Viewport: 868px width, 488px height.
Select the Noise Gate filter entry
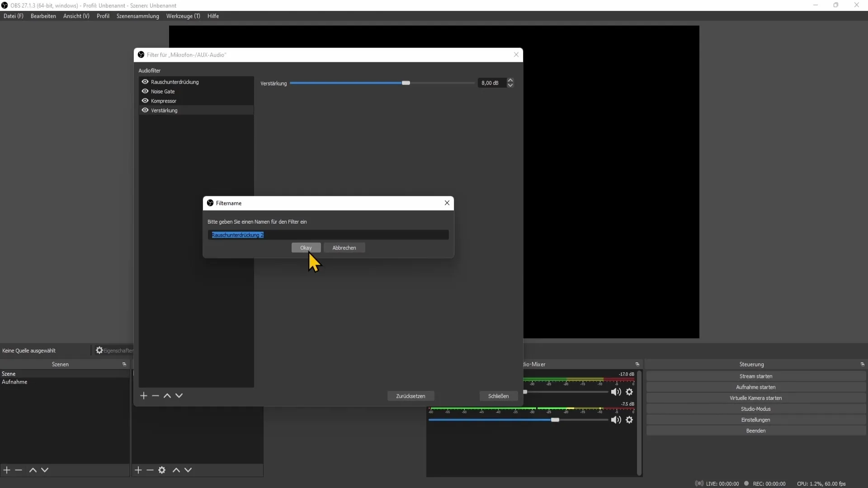(x=196, y=91)
